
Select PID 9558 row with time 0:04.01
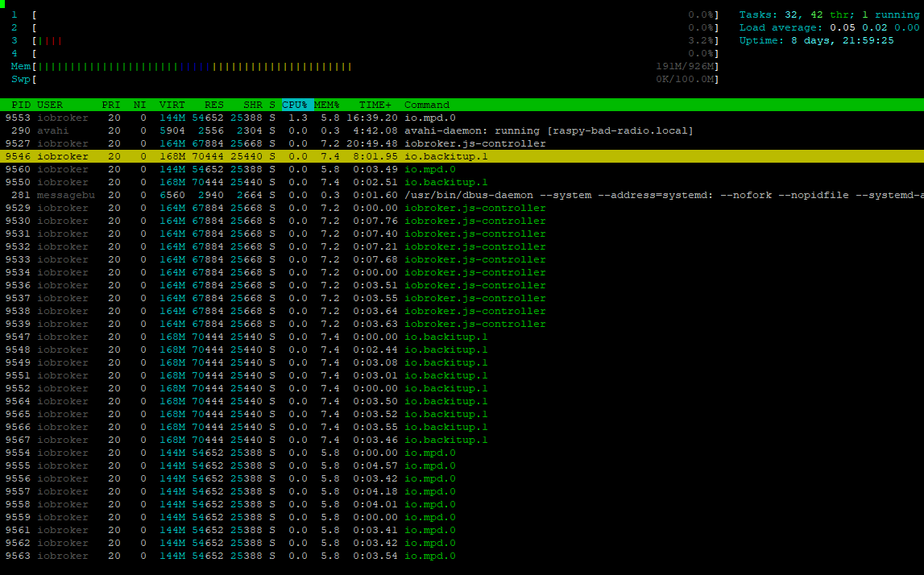(462, 504)
